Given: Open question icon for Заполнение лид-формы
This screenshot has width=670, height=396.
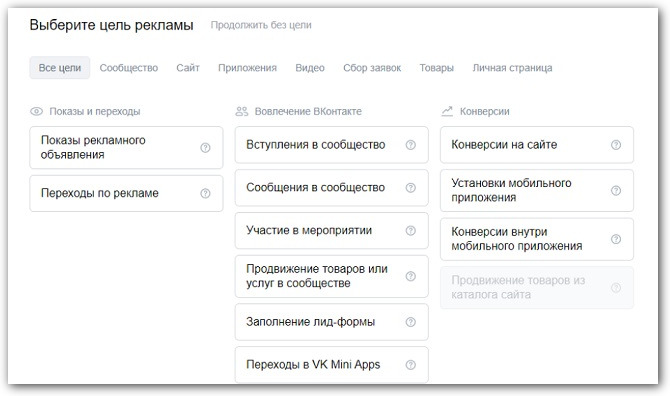Looking at the screenshot, I should [411, 322].
